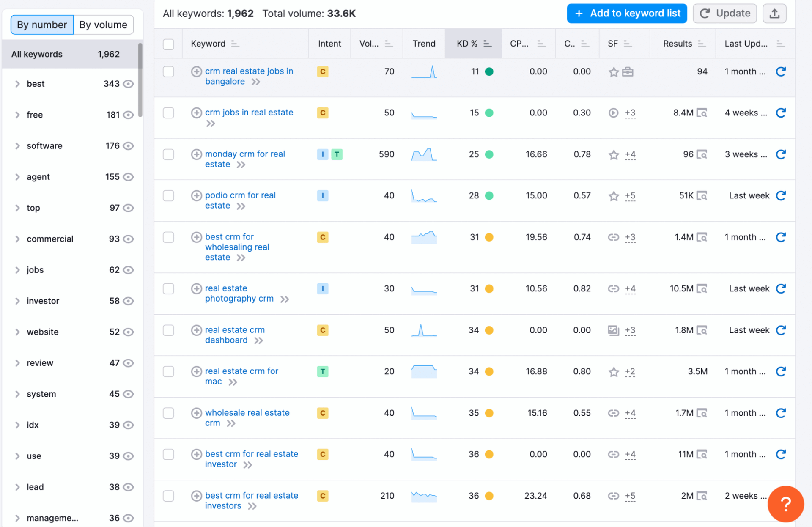
Task: Expand the 'jobs' keyword group
Action: pyautogui.click(x=17, y=270)
